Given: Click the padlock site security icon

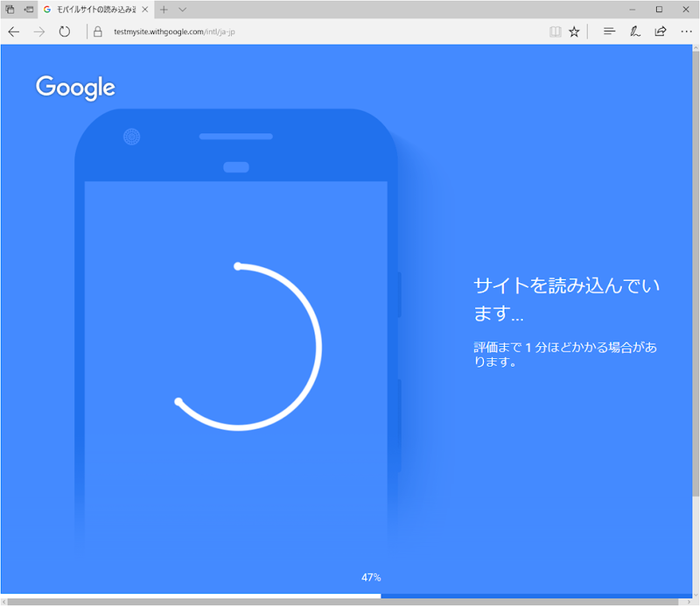Looking at the screenshot, I should click(x=98, y=32).
